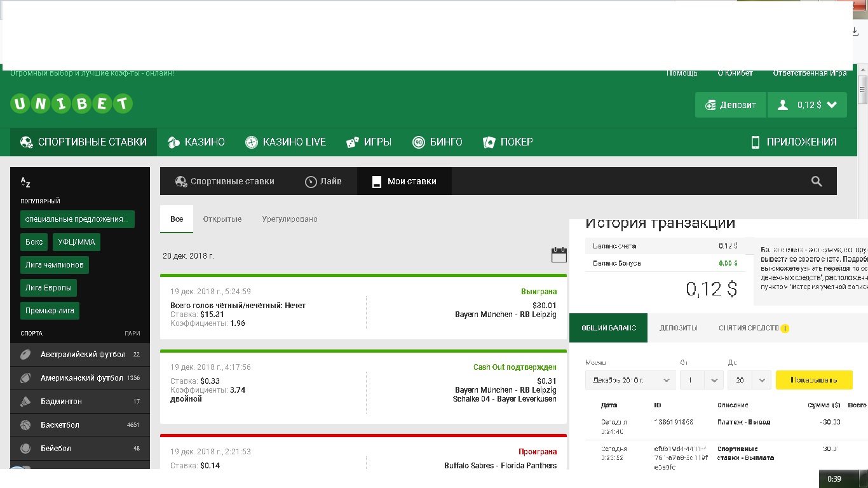The width and height of the screenshot is (868, 488).
Task: Open Баскетбол in sports list
Action: tap(80, 425)
